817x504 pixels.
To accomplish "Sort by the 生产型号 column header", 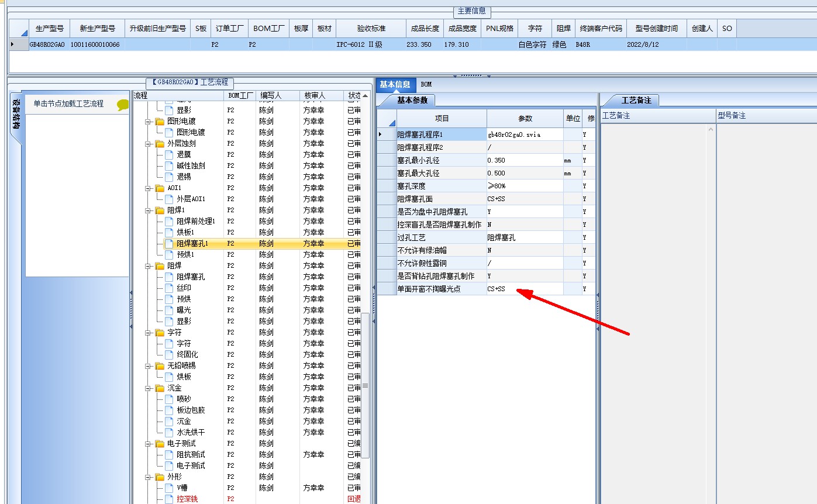I will pyautogui.click(x=49, y=28).
